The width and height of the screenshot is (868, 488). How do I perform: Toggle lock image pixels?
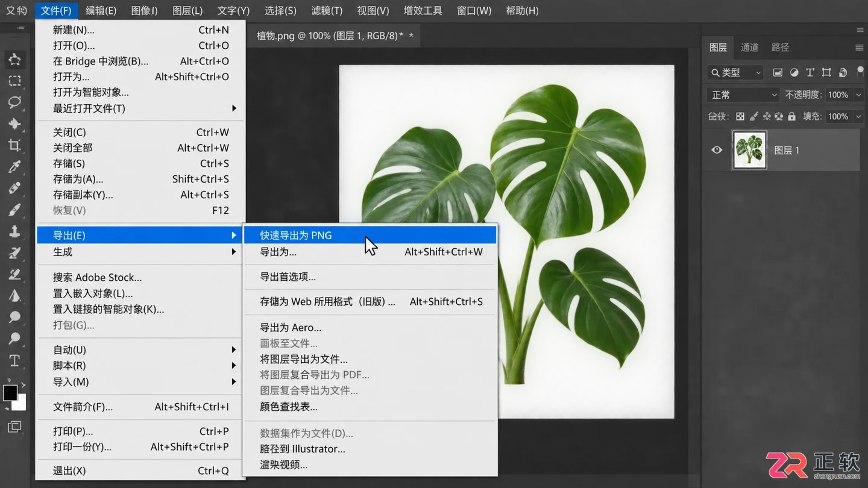pyautogui.click(x=754, y=116)
